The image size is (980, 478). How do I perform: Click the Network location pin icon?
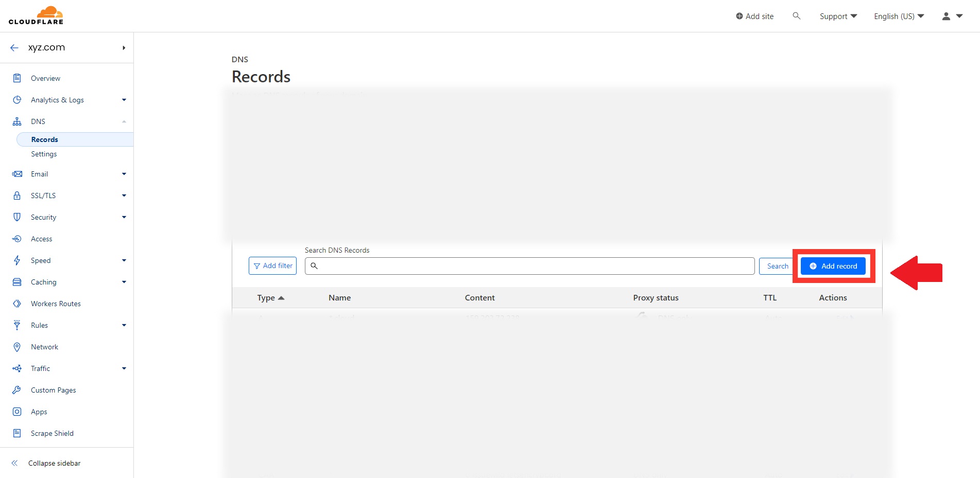tap(17, 347)
